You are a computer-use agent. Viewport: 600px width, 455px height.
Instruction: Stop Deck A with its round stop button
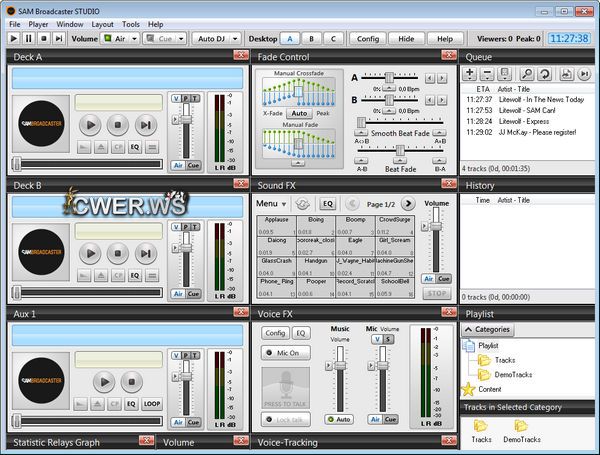point(118,125)
